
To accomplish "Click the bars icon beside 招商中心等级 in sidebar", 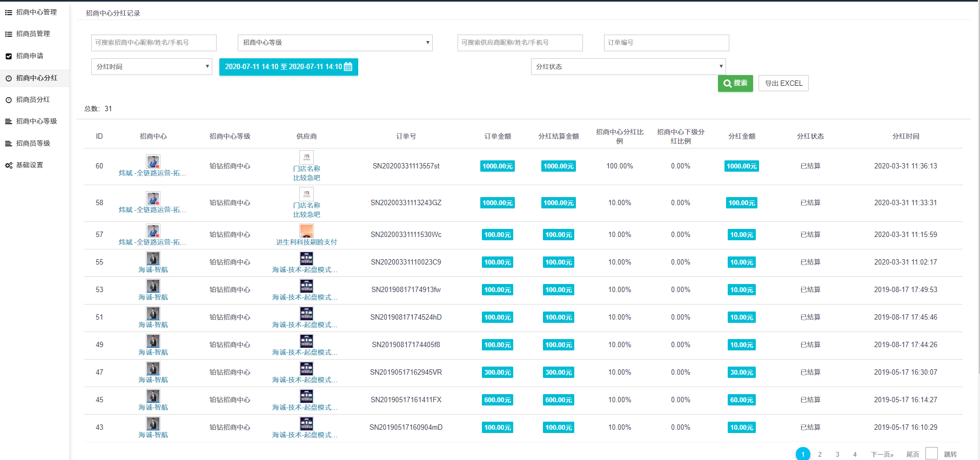I will 9,121.
